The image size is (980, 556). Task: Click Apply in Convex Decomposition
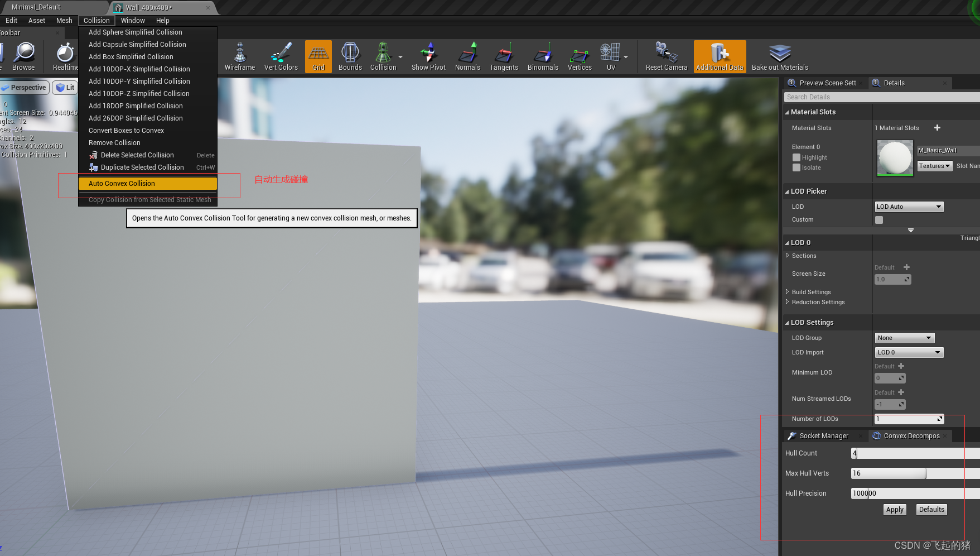(x=895, y=510)
